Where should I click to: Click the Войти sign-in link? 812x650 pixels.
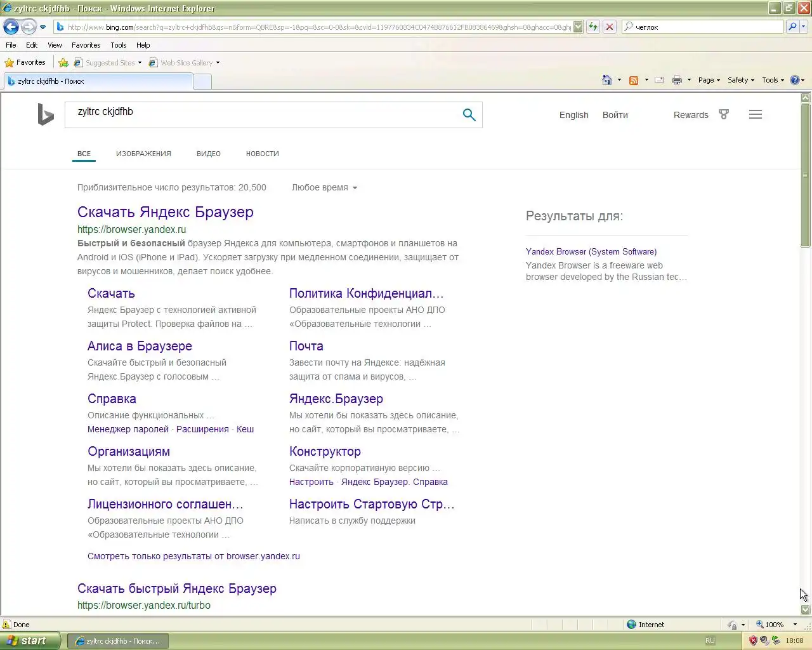(615, 115)
